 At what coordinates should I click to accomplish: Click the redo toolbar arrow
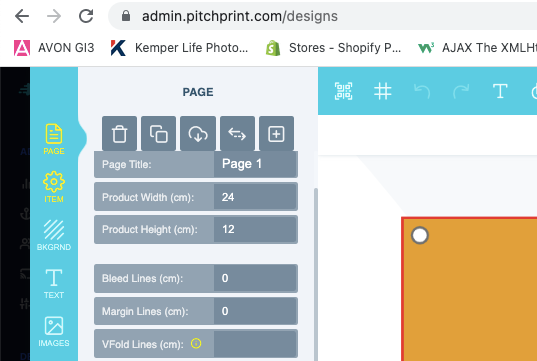(x=461, y=91)
